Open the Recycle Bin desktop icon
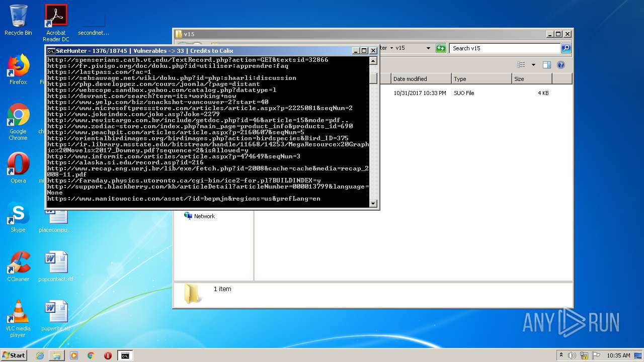Screen dimensions: 644x362 (18, 20)
